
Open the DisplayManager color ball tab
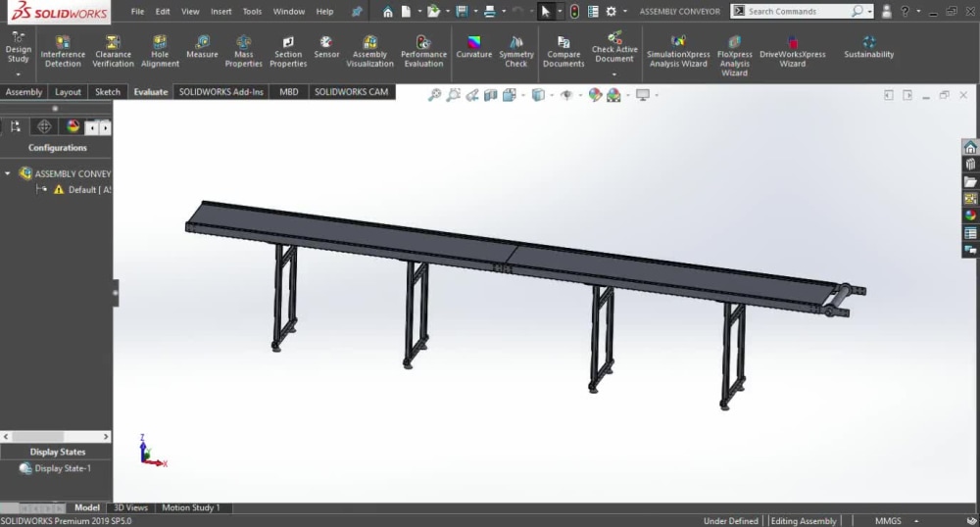pyautogui.click(x=73, y=126)
